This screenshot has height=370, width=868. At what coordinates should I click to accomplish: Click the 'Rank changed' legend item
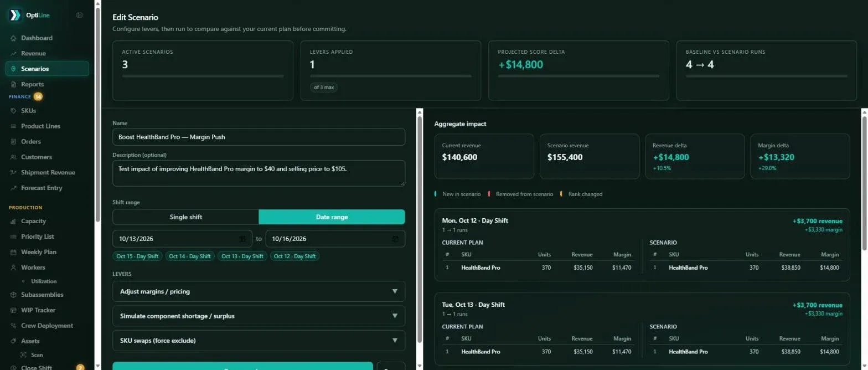point(581,194)
